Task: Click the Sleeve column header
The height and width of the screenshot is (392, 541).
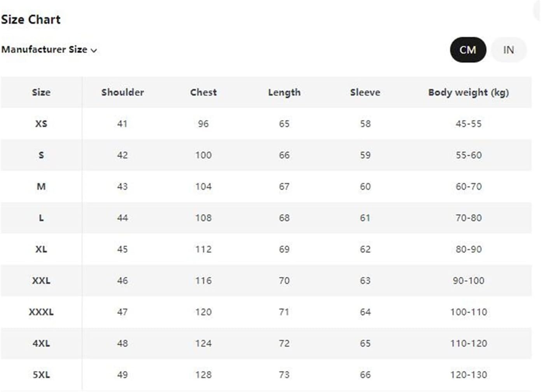Action: point(365,92)
